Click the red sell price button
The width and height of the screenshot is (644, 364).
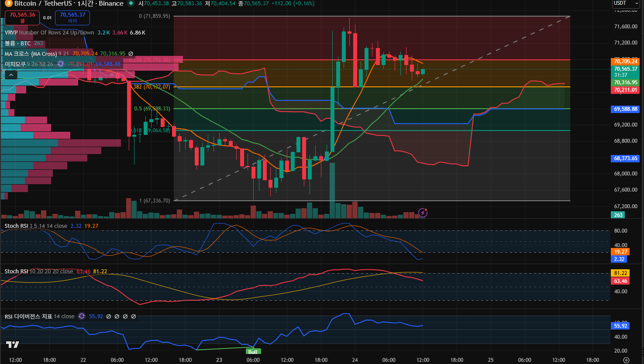click(22, 17)
